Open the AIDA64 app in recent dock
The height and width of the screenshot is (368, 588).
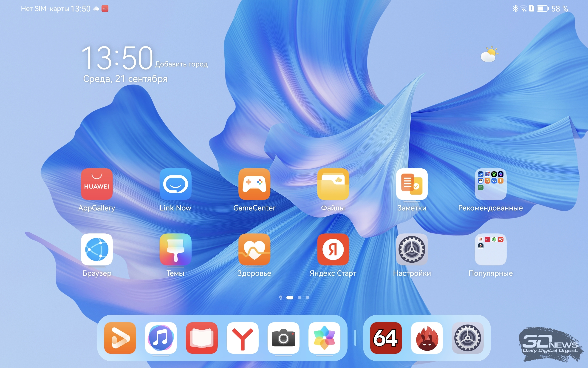(386, 338)
